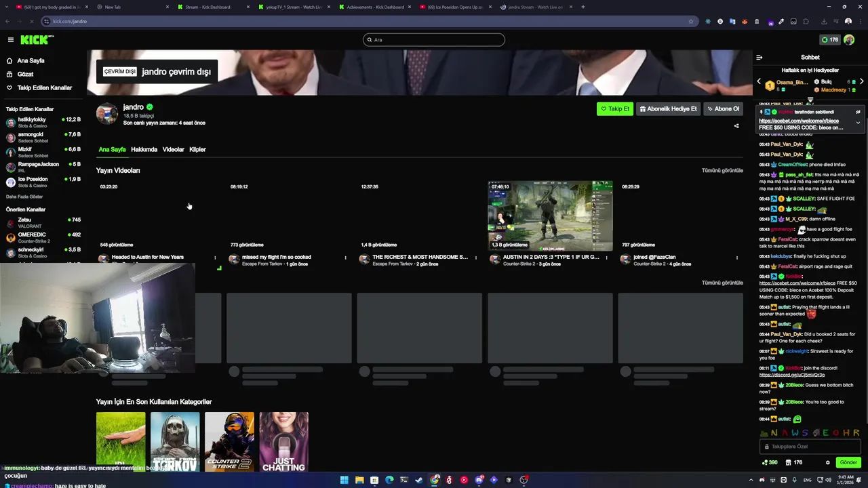Select the Ana Sayfa channel tab
Screen dimensions: 868x488
(112, 149)
